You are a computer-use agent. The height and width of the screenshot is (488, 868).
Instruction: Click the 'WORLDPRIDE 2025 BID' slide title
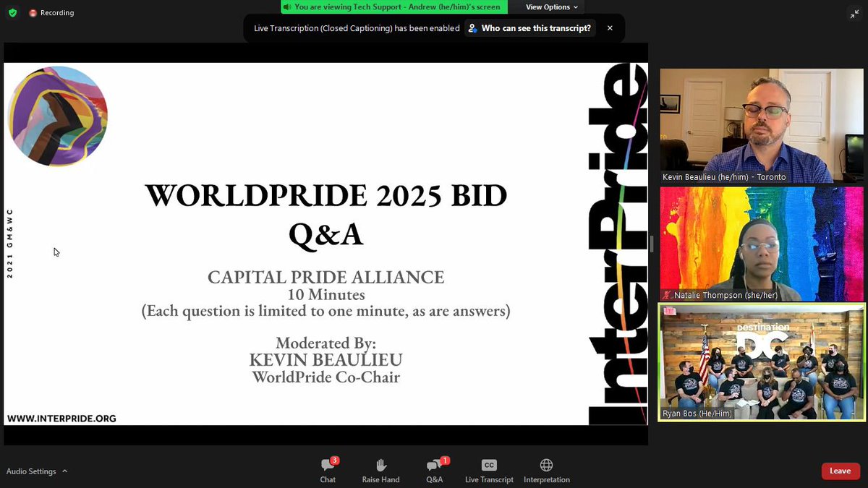pyautogui.click(x=326, y=197)
